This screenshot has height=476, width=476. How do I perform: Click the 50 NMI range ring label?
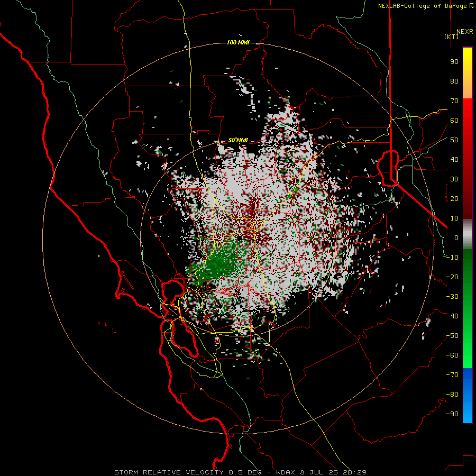coord(238,140)
